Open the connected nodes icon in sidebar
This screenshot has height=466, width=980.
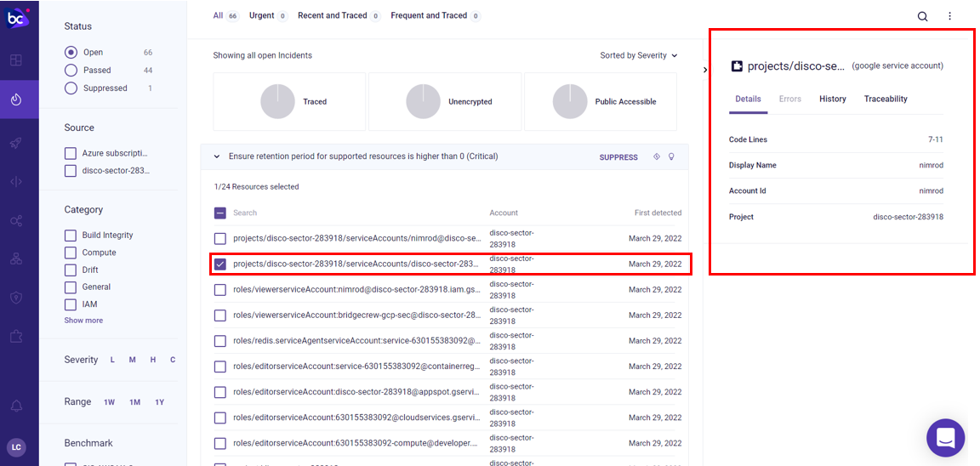point(17,220)
